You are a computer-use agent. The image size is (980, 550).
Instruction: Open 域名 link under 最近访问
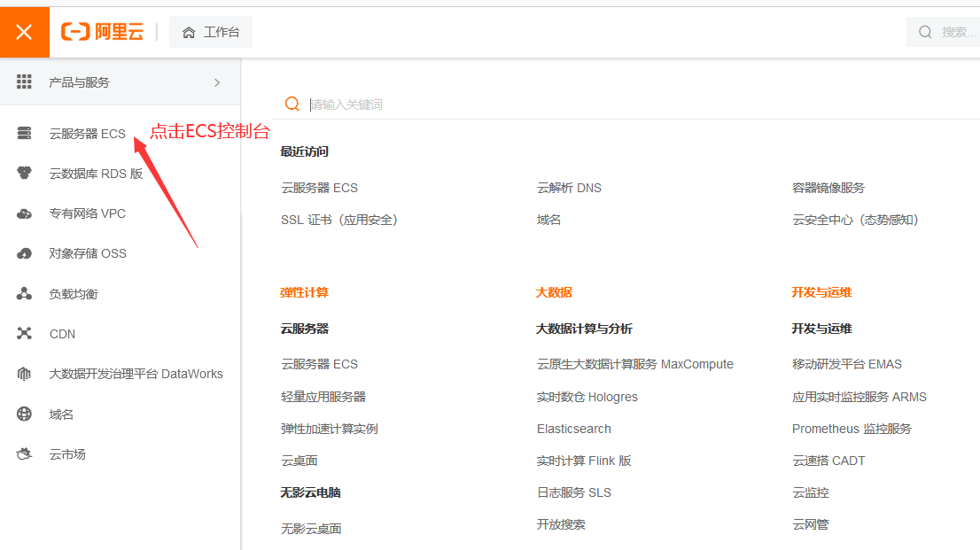tap(548, 220)
